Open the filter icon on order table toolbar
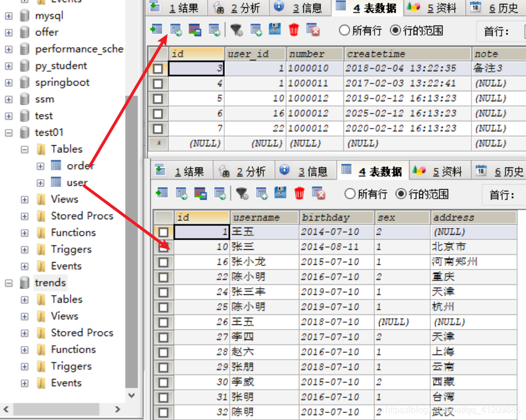This screenshot has width=526, height=420. pyautogui.click(x=237, y=29)
